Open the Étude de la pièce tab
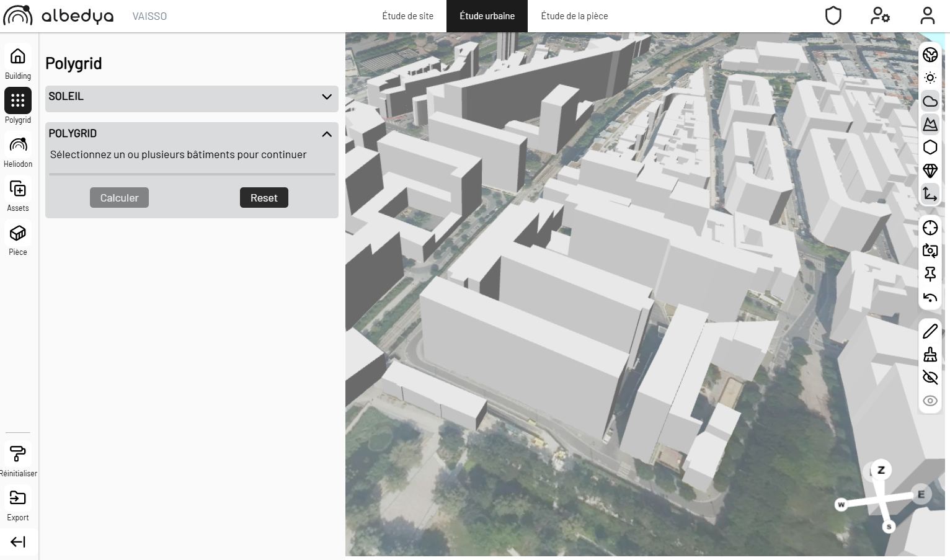 (x=574, y=16)
